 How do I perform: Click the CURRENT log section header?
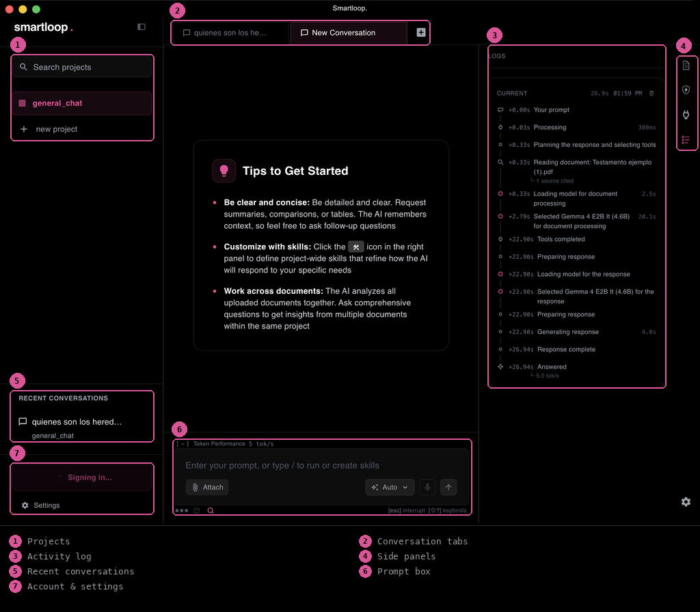point(511,93)
